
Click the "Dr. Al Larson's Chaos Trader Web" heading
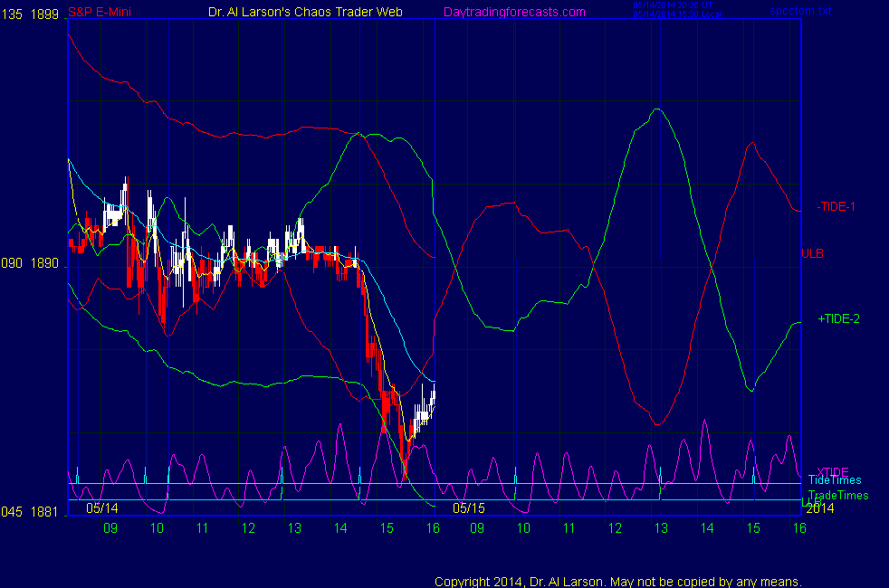tap(306, 12)
